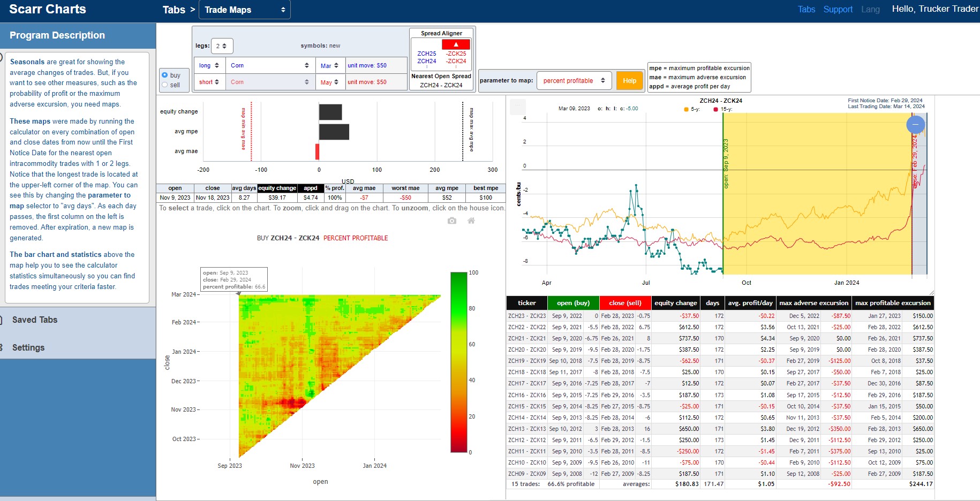Click the percent profitable color scale bar
This screenshot has width=980, height=501.
pos(459,362)
